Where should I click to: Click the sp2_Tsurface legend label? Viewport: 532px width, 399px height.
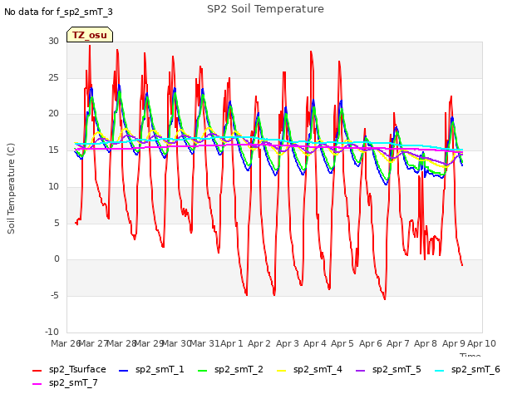tap(77, 369)
